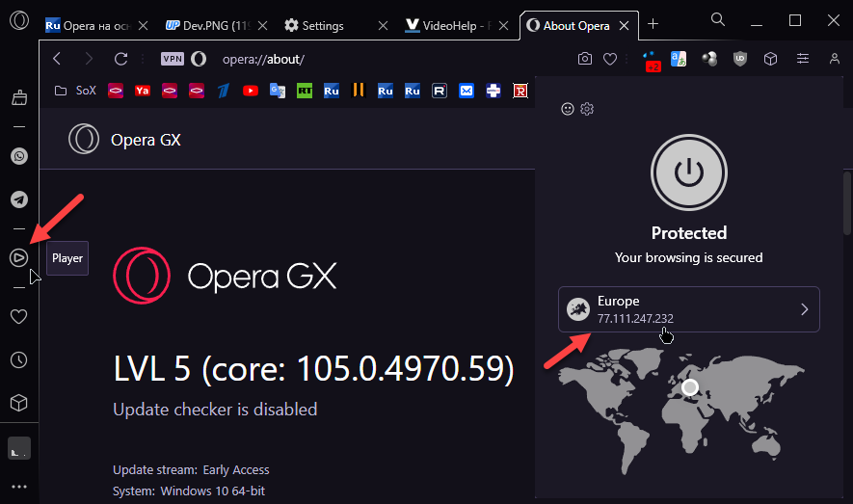Viewport: 853px width, 504px height.
Task: Open the Player sidebar panel
Action: (x=19, y=257)
